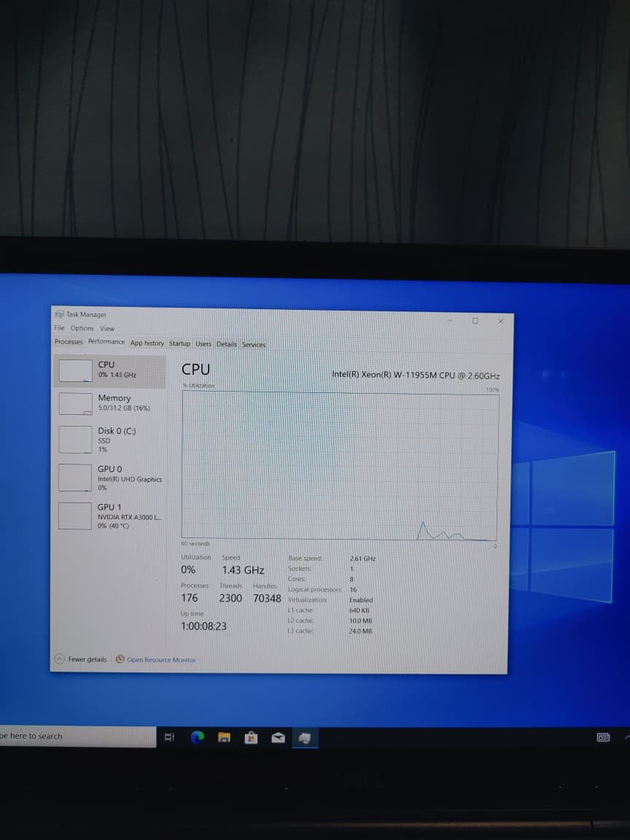Click the Windows search box
Image resolution: width=630 pixels, height=840 pixels.
coord(78,736)
